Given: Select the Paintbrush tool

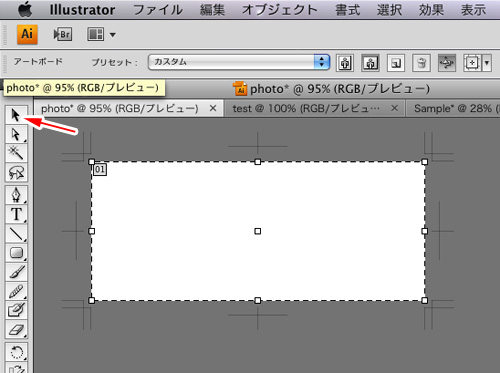Looking at the screenshot, I should [16, 272].
